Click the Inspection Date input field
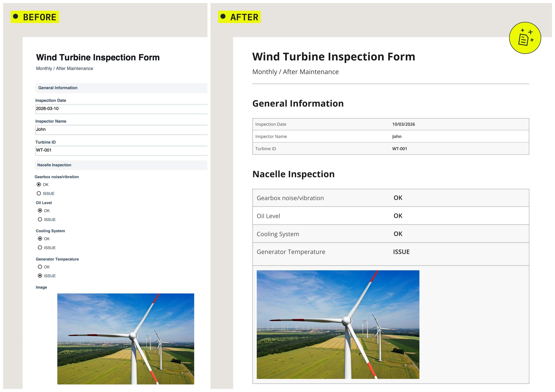555x392 pixels. pyautogui.click(x=121, y=109)
